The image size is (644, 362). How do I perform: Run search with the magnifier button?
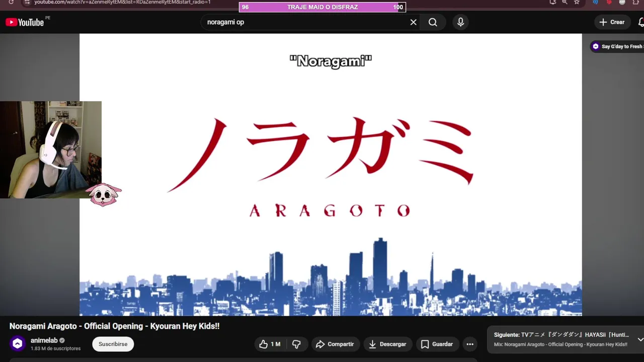(433, 22)
